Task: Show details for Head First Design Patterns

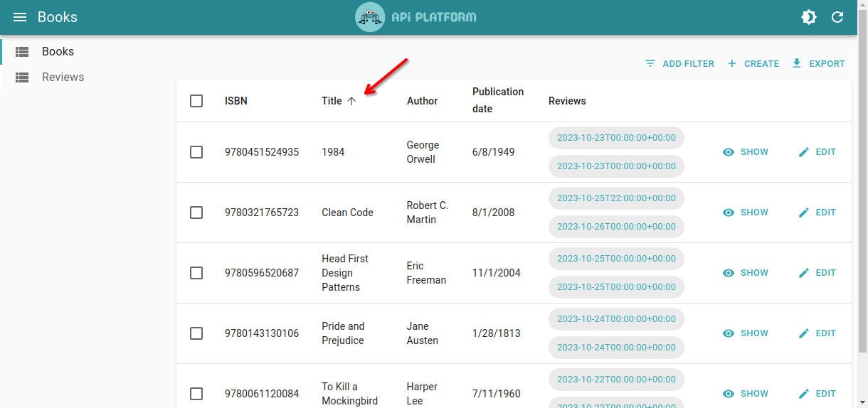Action: pyautogui.click(x=746, y=273)
